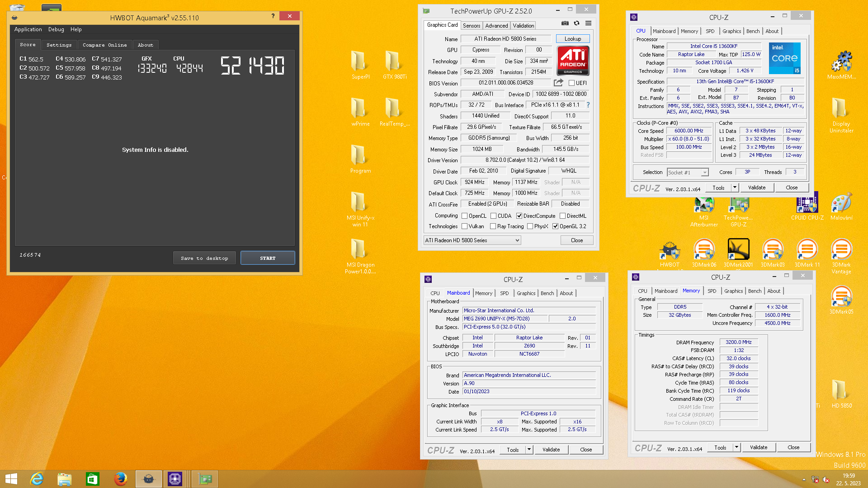Launch MSI Afterburner desktop shortcut
868x488 pixels.
point(704,211)
